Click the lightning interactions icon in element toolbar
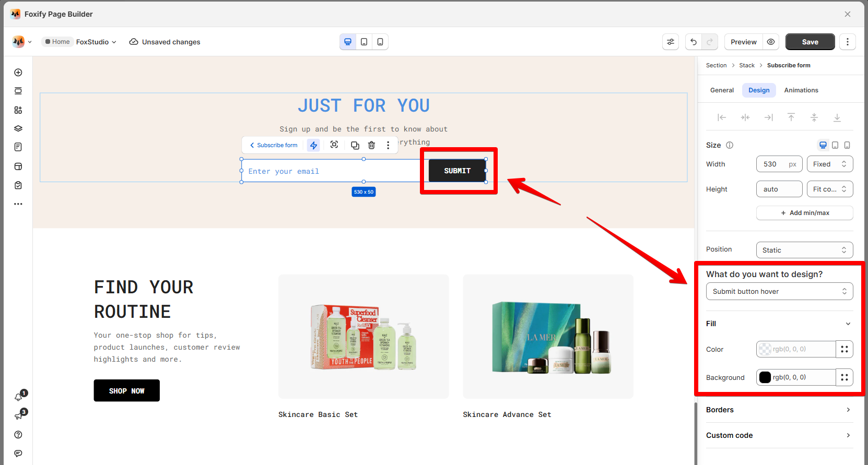The image size is (868, 465). point(313,145)
